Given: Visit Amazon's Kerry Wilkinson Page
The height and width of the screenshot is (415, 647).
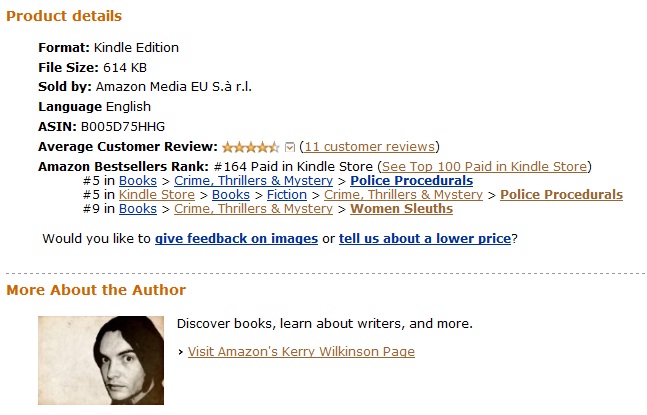Looking at the screenshot, I should click(x=301, y=352).
